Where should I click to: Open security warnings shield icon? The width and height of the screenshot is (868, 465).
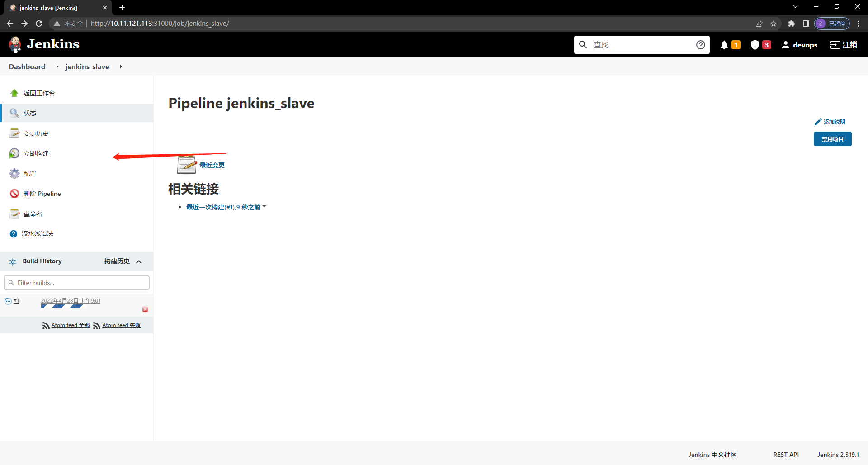pos(755,44)
